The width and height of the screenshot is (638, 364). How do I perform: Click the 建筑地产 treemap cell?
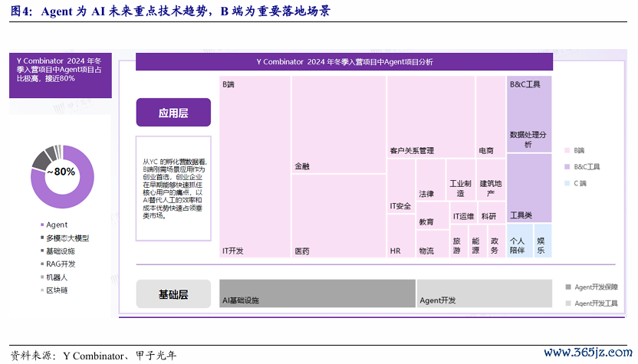491,179
